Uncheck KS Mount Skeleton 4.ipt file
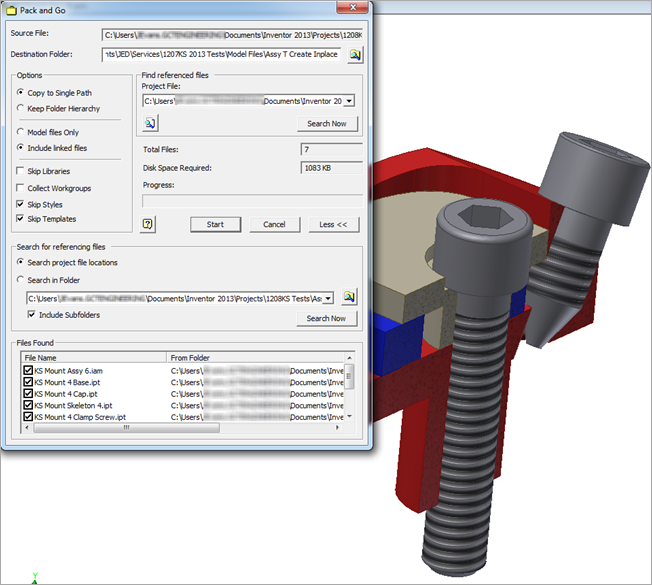Screen dimensions: 652x585 pyautogui.click(x=28, y=405)
